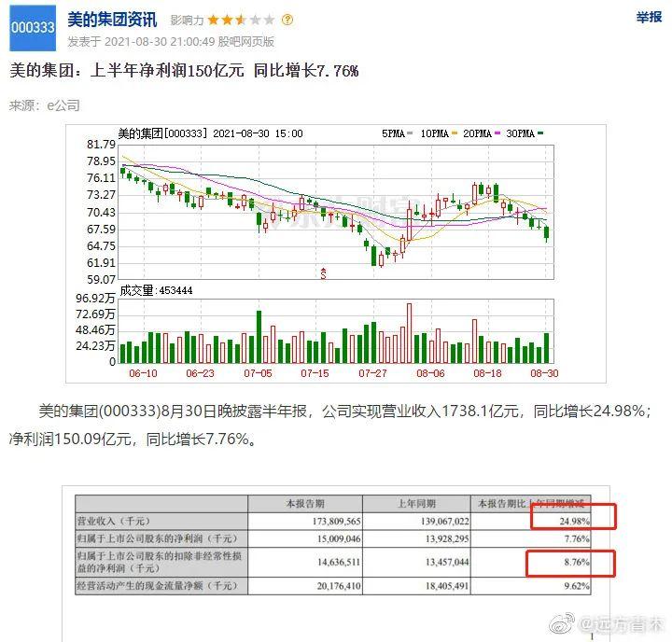Click the 经营活动产生的现金流量净额 row label
Image resolution: width=672 pixels, height=642 pixels.
pyautogui.click(x=157, y=585)
